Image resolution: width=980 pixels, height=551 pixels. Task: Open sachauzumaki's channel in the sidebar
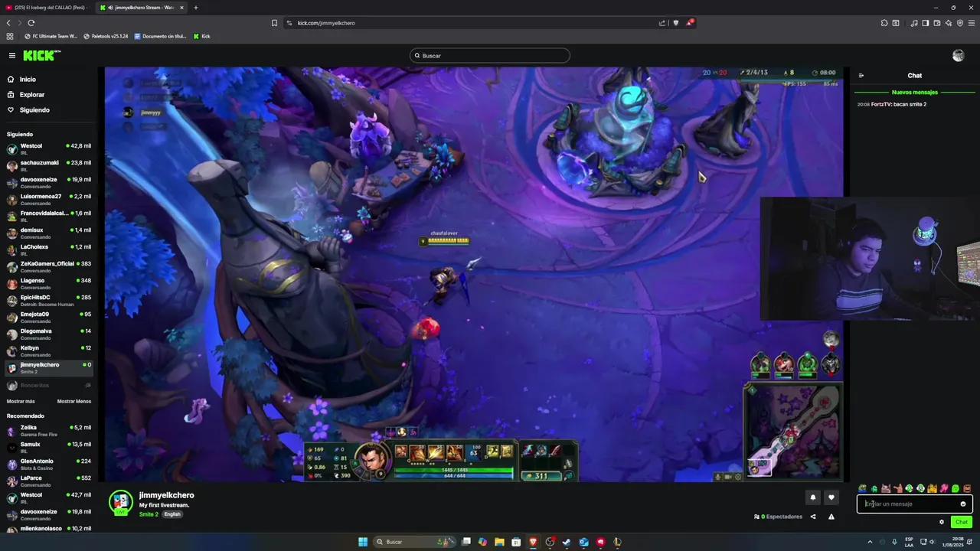click(x=48, y=165)
